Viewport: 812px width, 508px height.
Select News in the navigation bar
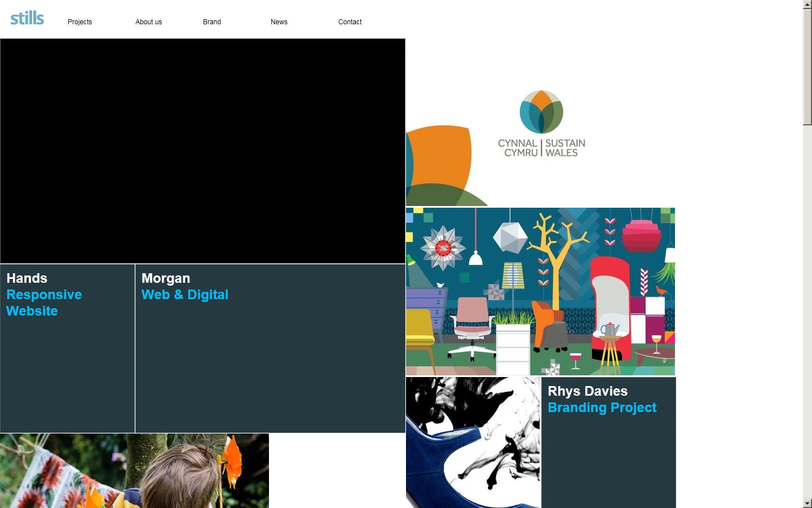click(x=279, y=22)
